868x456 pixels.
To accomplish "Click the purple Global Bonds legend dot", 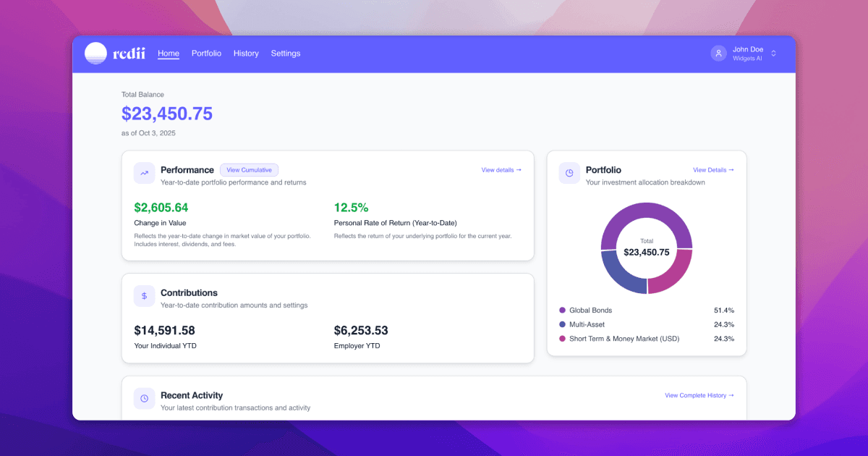I will click(x=563, y=311).
